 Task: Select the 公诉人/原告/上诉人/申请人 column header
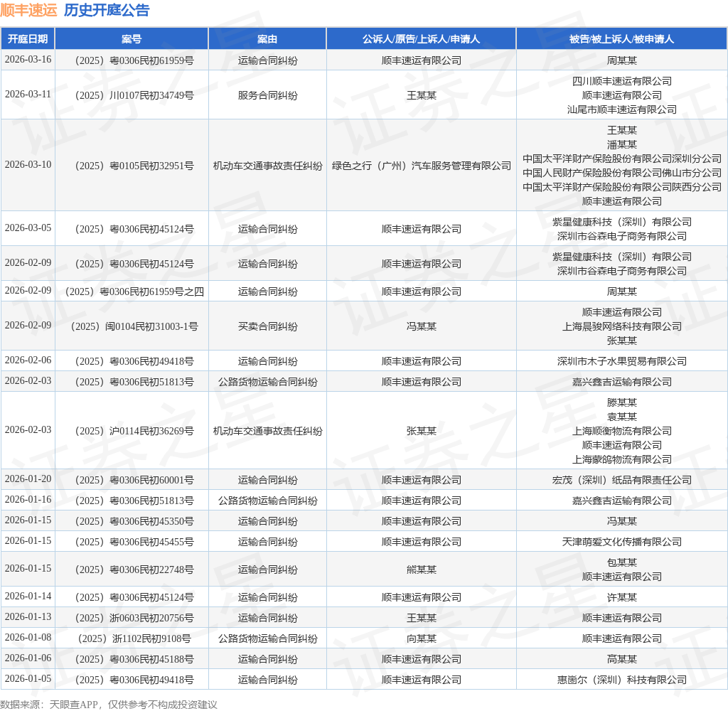421,39
